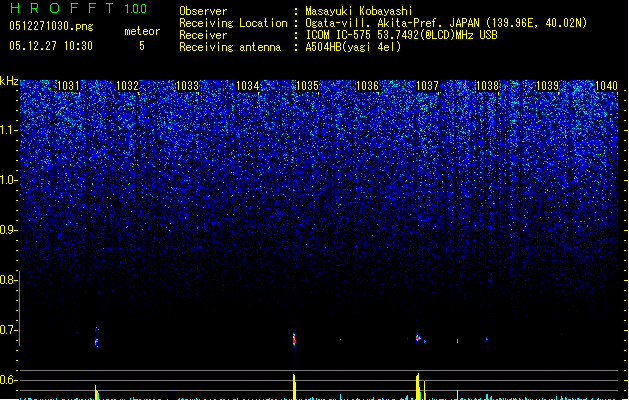Click the meteor count value 5
The image size is (629, 400).
(142, 46)
